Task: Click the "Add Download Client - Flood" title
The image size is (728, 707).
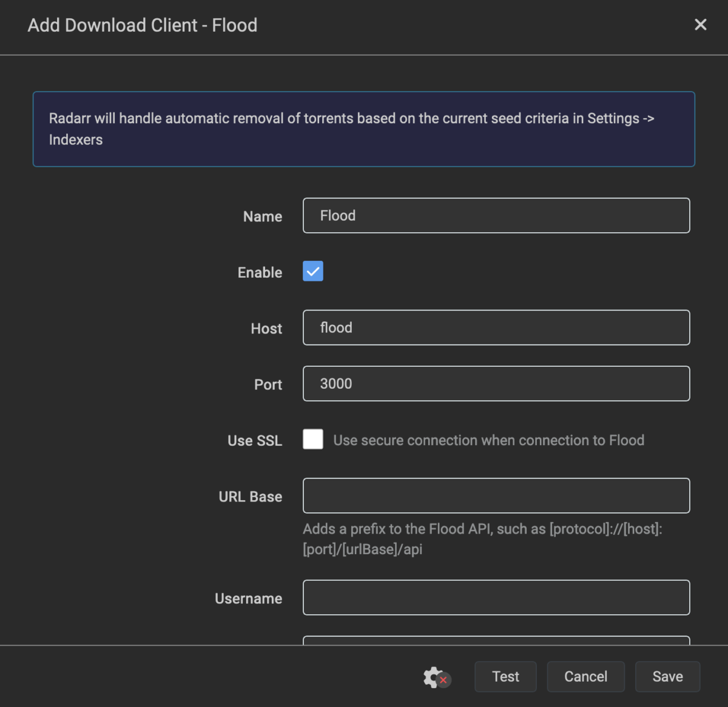Action: [x=143, y=25]
